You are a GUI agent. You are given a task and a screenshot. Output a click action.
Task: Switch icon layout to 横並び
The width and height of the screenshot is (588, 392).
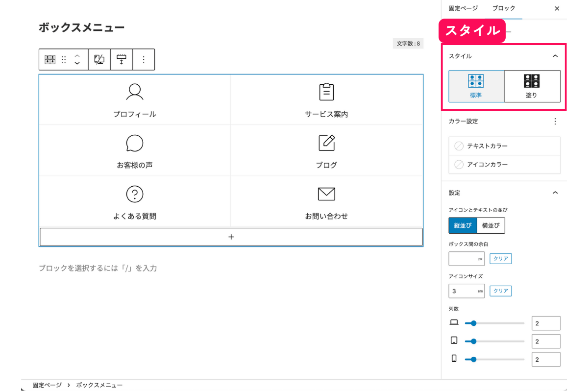point(490,225)
